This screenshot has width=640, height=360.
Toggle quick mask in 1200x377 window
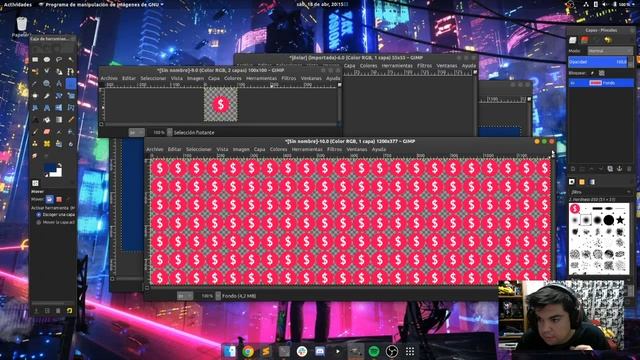(x=147, y=288)
